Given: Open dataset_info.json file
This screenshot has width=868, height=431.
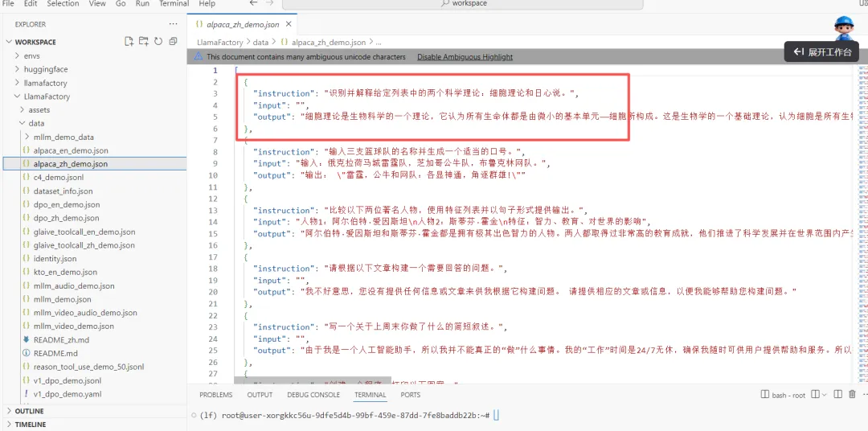Looking at the screenshot, I should pyautogui.click(x=63, y=191).
